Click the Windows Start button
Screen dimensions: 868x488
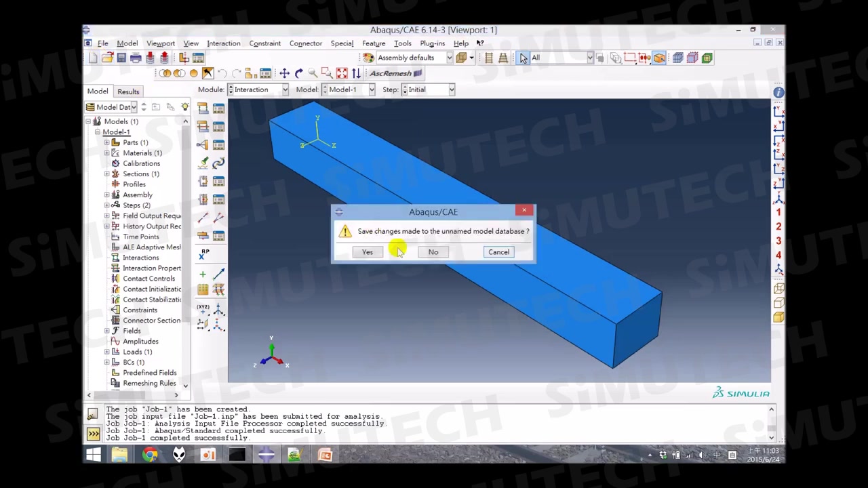point(94,455)
